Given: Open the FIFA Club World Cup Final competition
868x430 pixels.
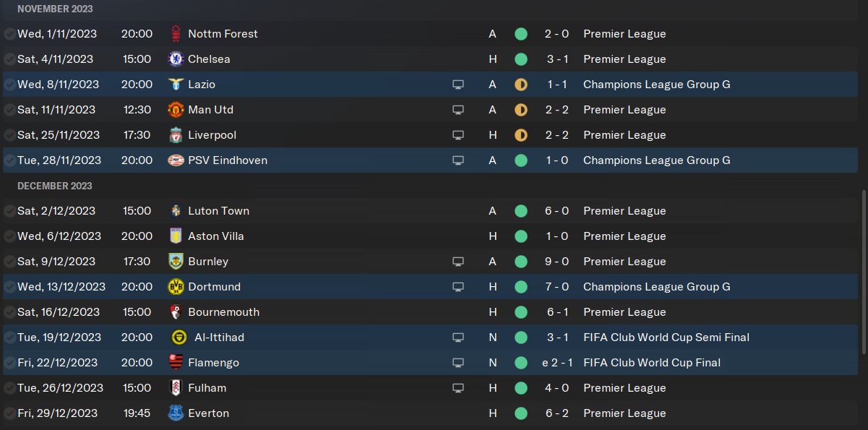Looking at the screenshot, I should pyautogui.click(x=651, y=363).
